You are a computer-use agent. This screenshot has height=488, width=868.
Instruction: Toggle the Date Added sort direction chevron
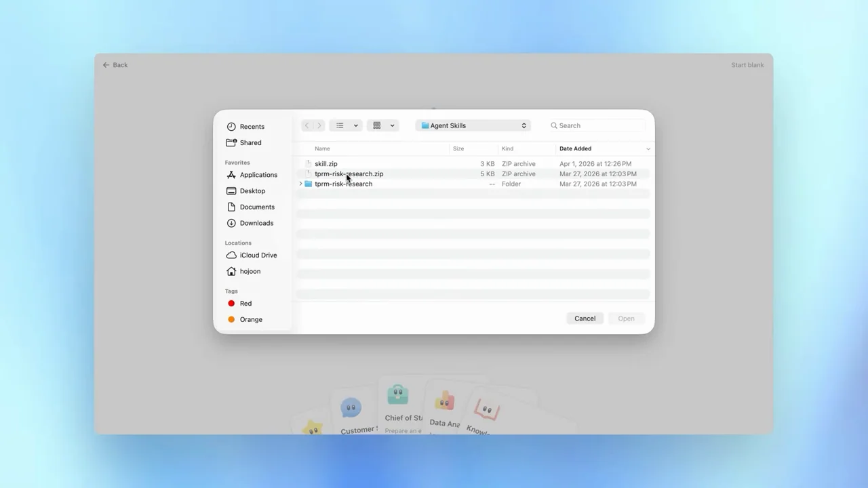(x=648, y=149)
